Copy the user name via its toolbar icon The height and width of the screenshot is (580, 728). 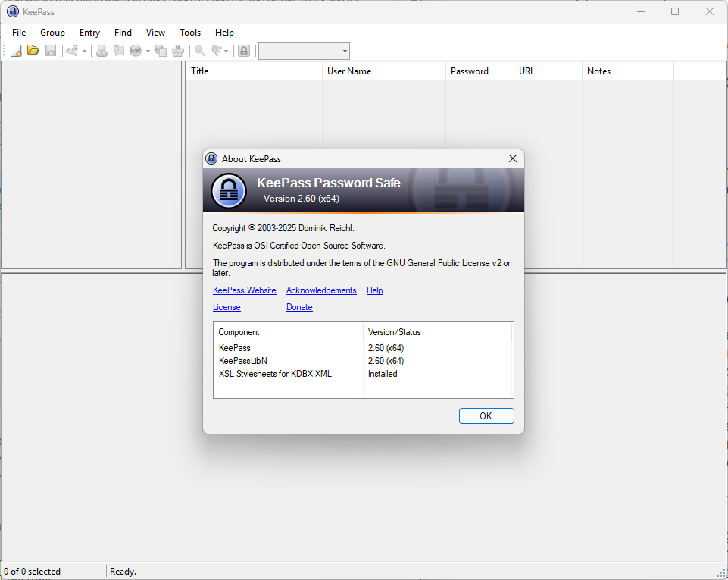tap(102, 50)
